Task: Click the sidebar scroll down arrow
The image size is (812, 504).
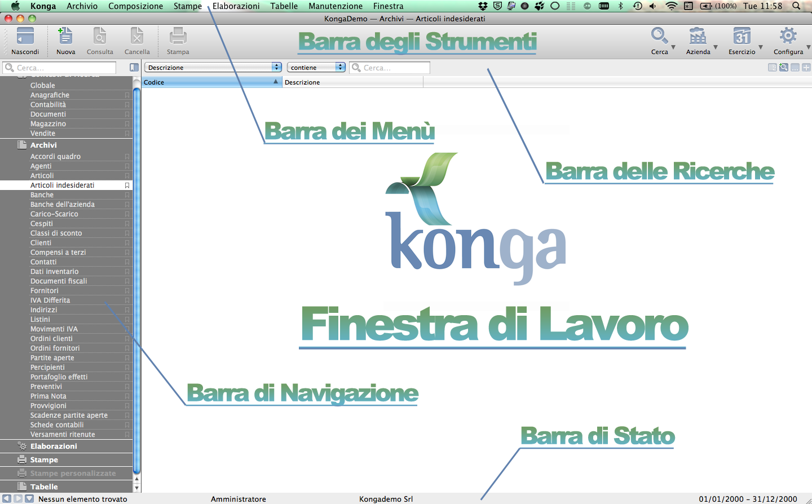Action: coord(136,487)
